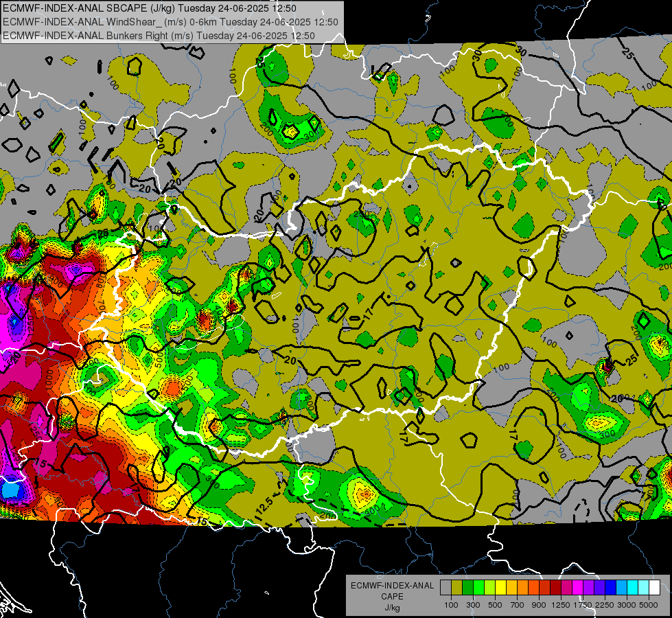Click the white legend swatch
Screen dimensions: 672x618
coord(654,588)
